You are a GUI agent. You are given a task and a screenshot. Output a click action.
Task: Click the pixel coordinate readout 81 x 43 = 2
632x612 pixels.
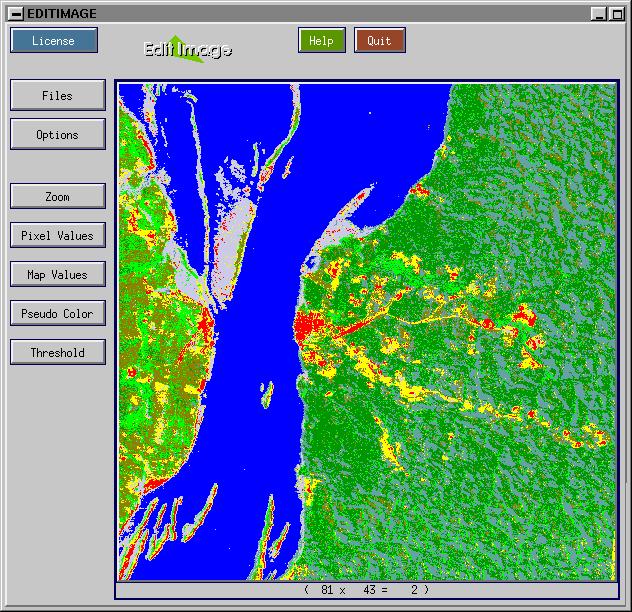367,590
